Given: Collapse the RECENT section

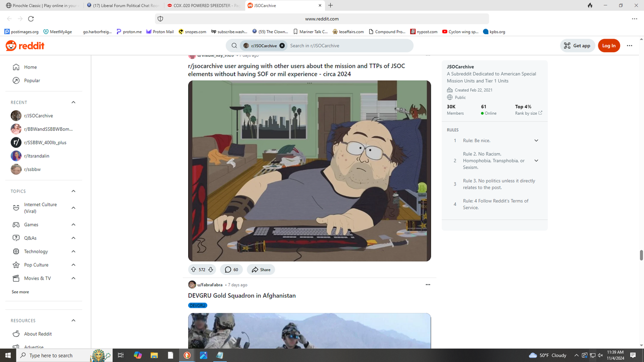Looking at the screenshot, I should click(73, 102).
